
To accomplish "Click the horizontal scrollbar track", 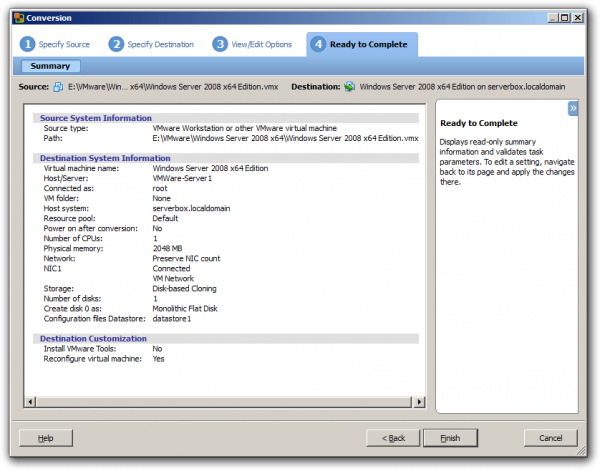I will pos(224,402).
